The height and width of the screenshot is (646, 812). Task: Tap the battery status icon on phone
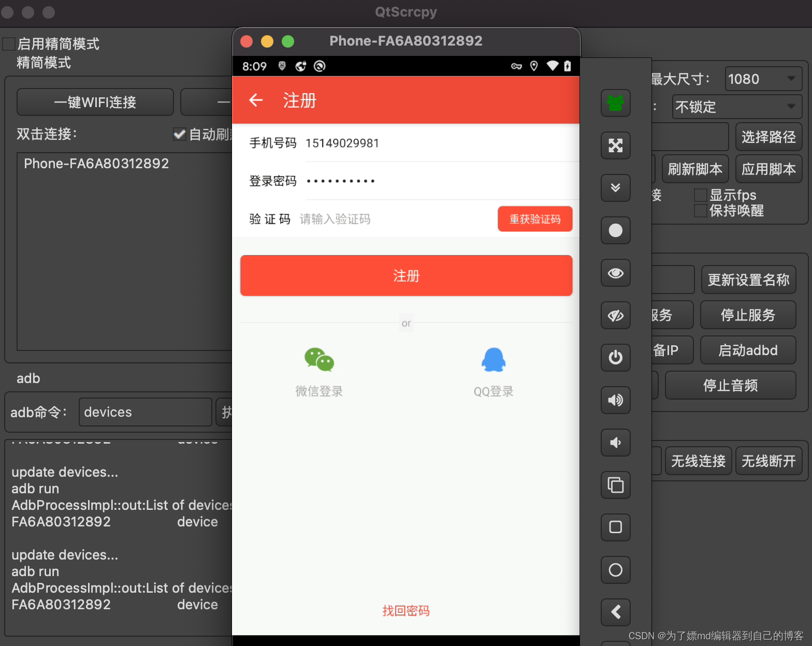tap(568, 66)
